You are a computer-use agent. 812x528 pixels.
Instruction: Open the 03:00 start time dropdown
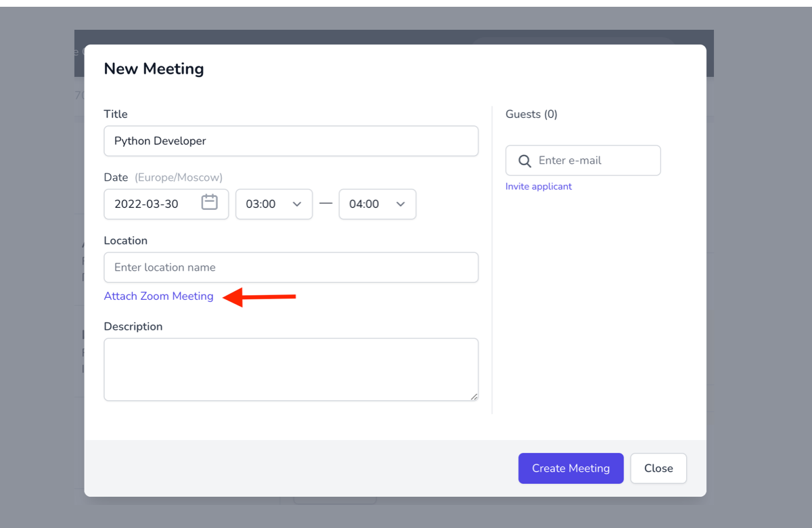click(274, 204)
